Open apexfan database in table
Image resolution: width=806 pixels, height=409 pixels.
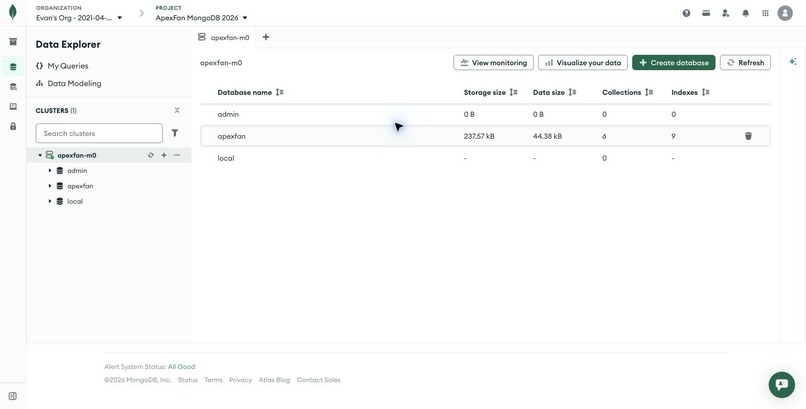231,136
